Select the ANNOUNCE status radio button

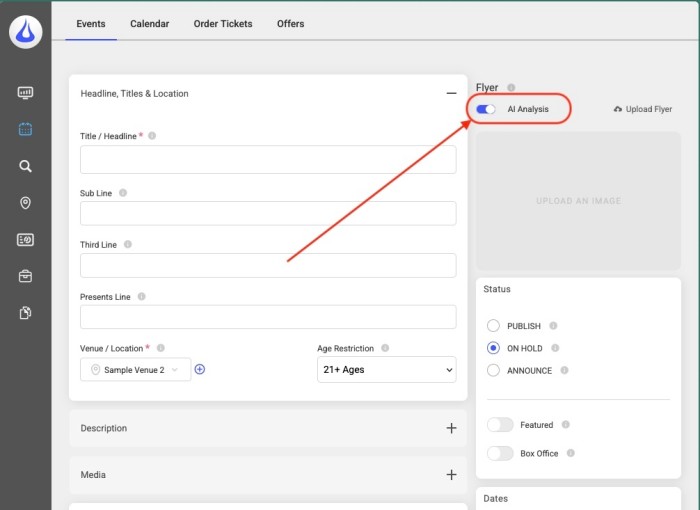[493, 370]
